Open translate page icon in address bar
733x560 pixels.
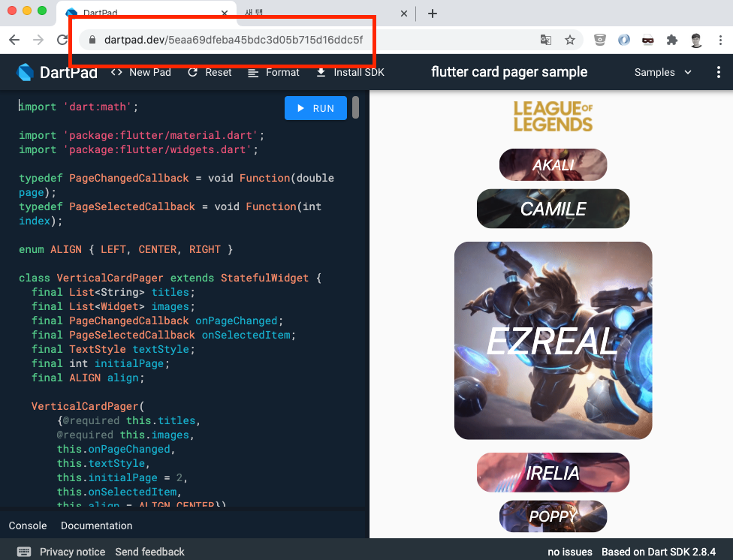545,40
